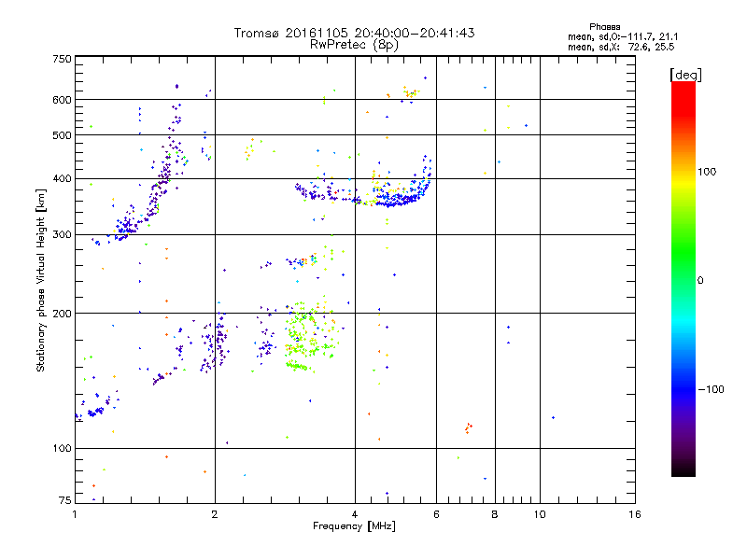Select the 'RwPretec (8p)' subtitle text
Image resolution: width=747 pixels, height=560 pixels.
point(354,45)
